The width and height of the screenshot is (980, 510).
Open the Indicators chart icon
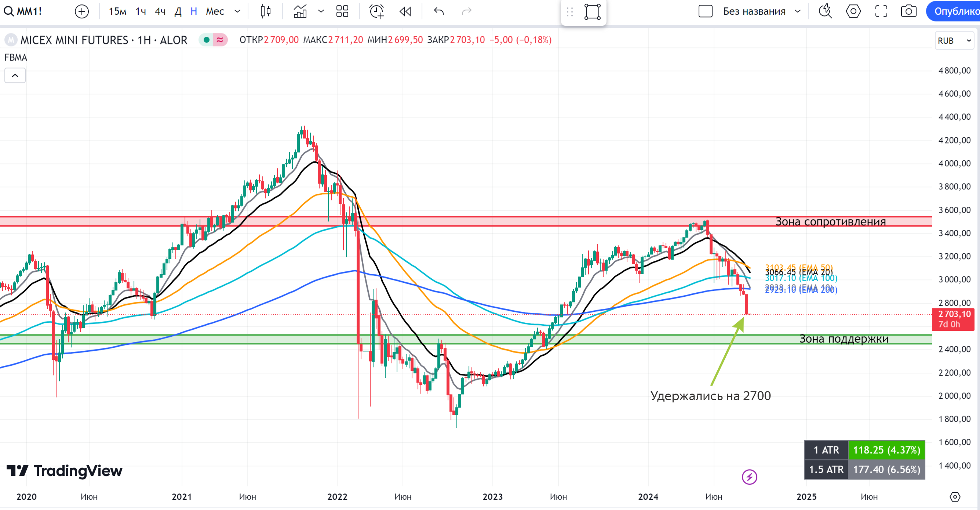[300, 11]
